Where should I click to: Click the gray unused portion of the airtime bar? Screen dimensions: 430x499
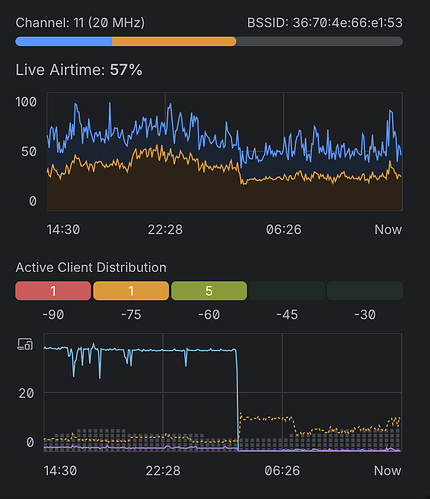(319, 42)
